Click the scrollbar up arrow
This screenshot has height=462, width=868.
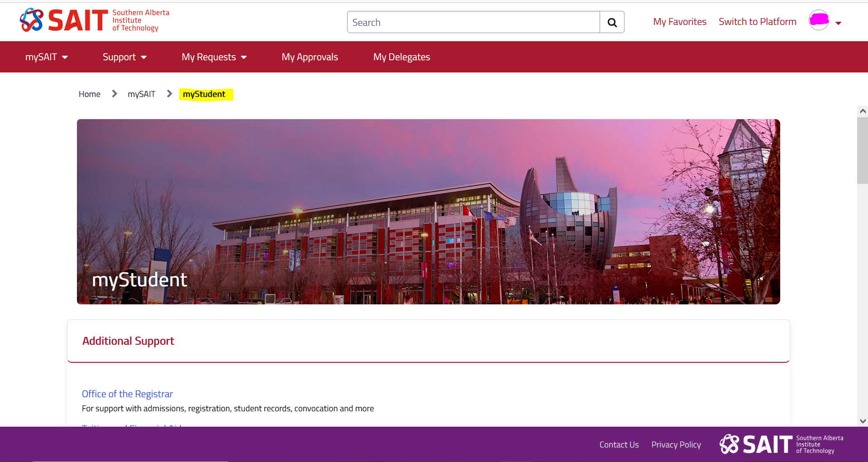point(863,111)
